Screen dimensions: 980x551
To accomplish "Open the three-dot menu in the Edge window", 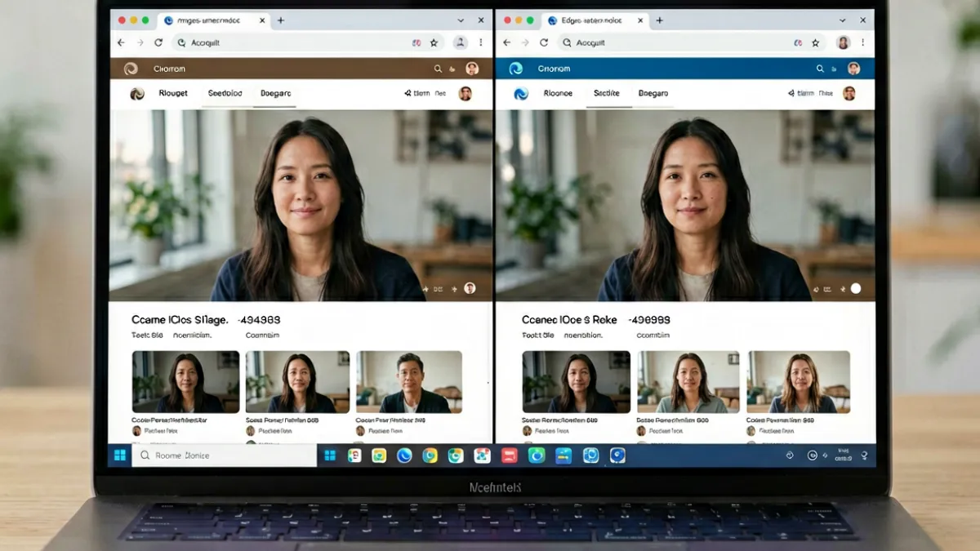I will click(862, 42).
